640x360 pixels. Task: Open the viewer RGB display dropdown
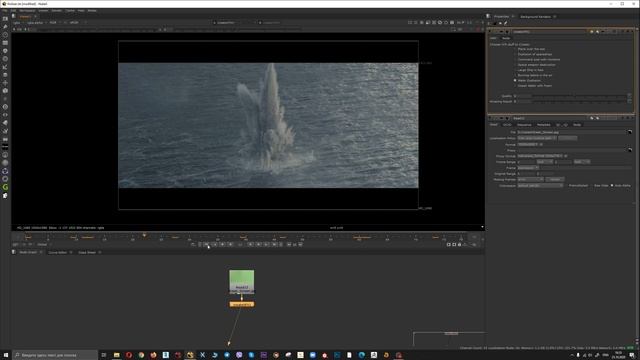coord(54,23)
